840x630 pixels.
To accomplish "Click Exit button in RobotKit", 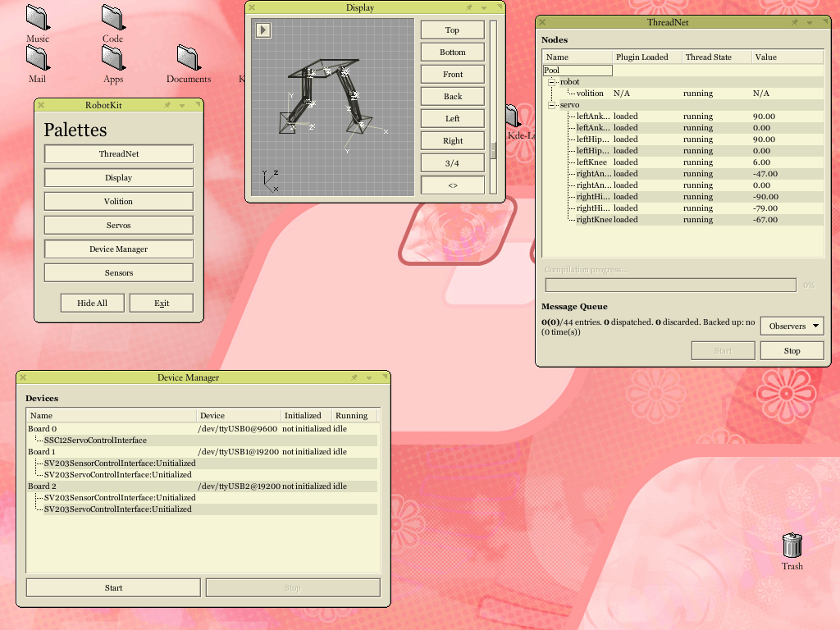I will pyautogui.click(x=162, y=303).
